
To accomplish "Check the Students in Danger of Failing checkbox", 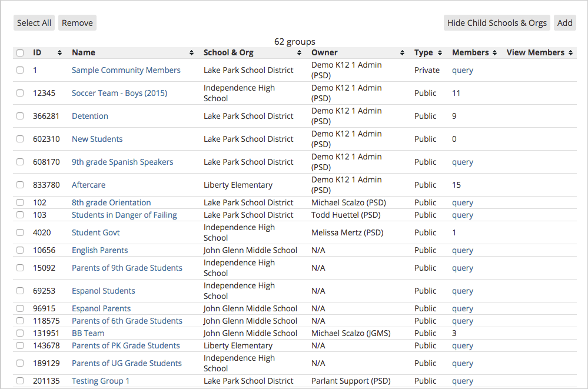I will pos(20,215).
